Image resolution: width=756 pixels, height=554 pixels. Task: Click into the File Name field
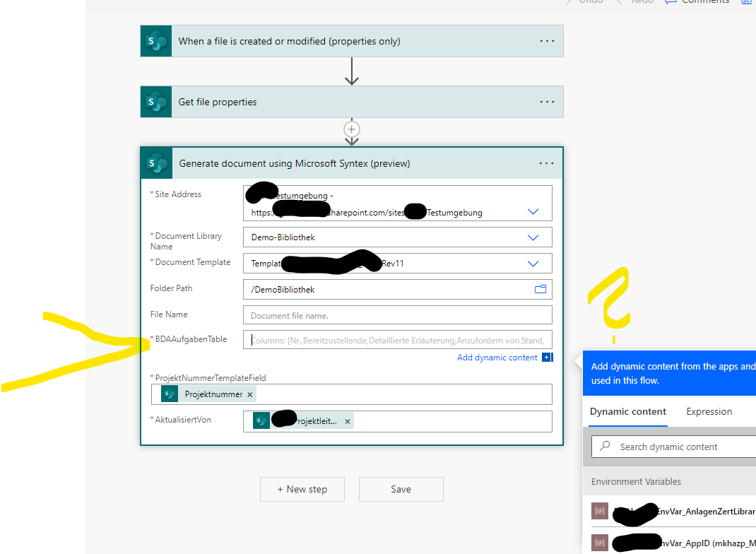click(397, 315)
